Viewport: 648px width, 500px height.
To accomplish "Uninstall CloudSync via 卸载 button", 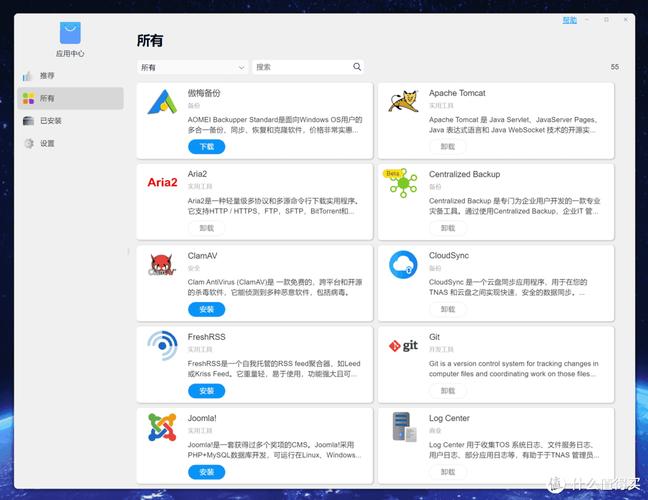I will click(x=448, y=309).
